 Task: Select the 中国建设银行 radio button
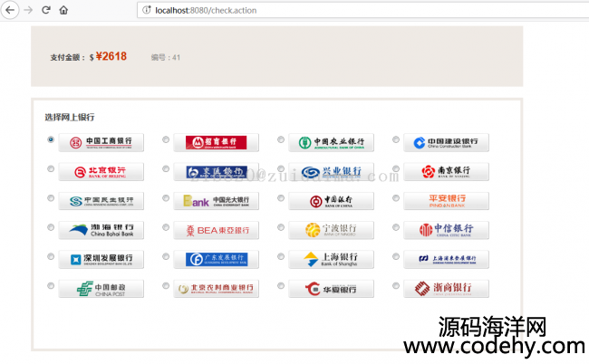[x=396, y=139]
